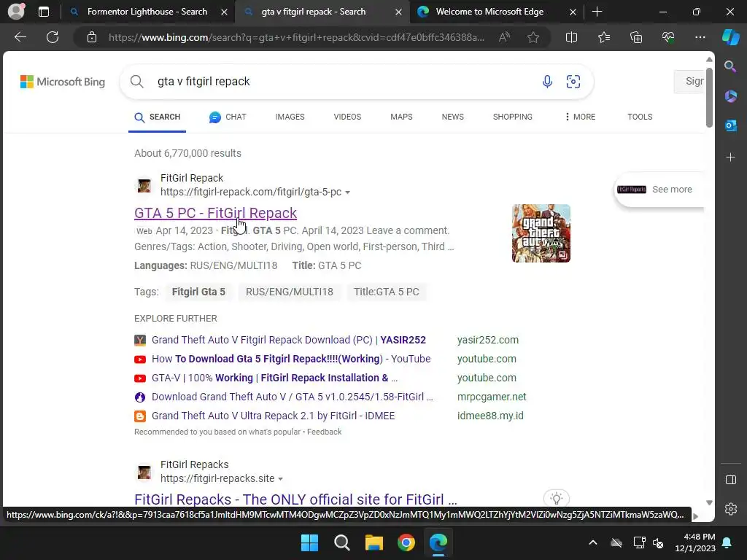Viewport: 747px width, 560px height.
Task: Open search suggestions lightbulb icon
Action: click(x=557, y=498)
